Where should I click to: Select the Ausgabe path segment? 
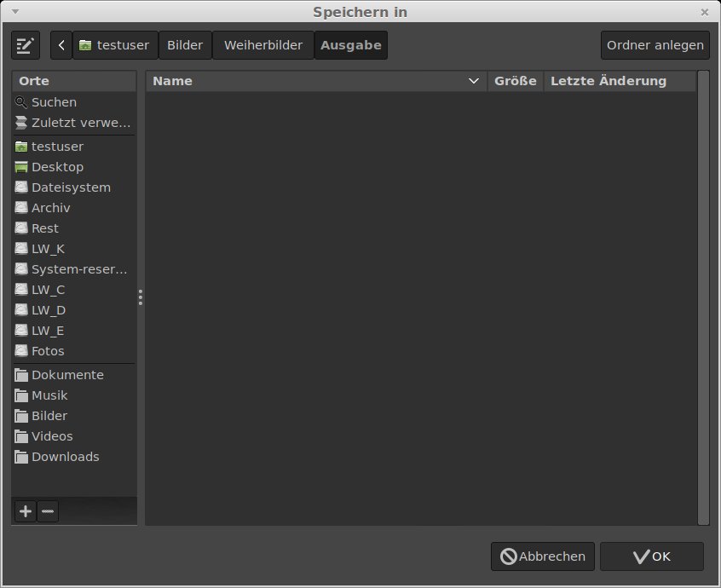pos(351,45)
